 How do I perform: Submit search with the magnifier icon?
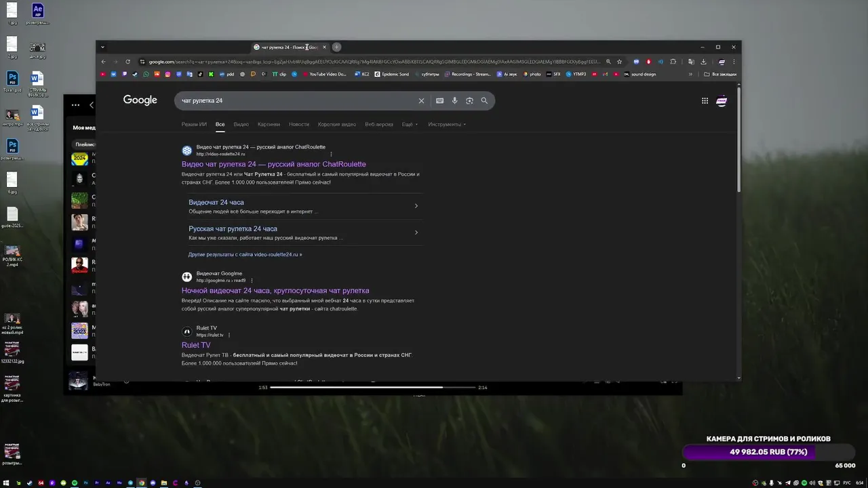(484, 100)
